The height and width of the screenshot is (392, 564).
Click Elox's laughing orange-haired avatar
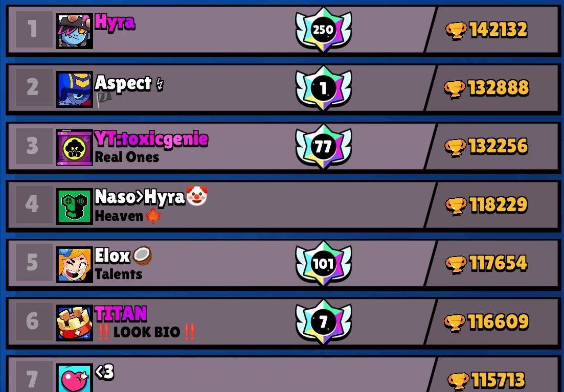pos(75,265)
